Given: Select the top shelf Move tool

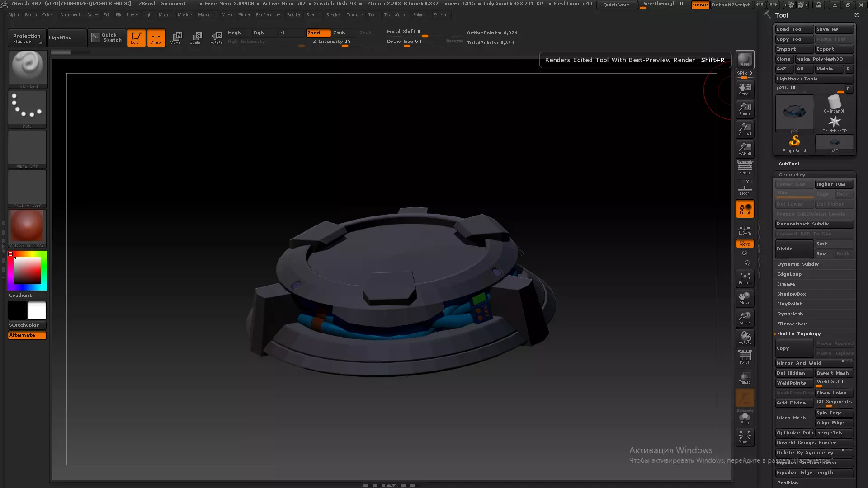Looking at the screenshot, I should [x=175, y=38].
